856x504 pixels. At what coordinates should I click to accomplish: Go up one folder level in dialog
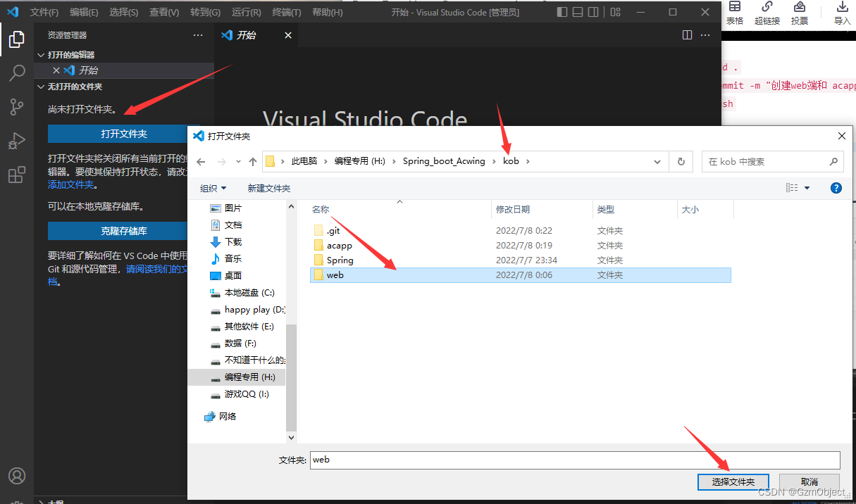253,162
